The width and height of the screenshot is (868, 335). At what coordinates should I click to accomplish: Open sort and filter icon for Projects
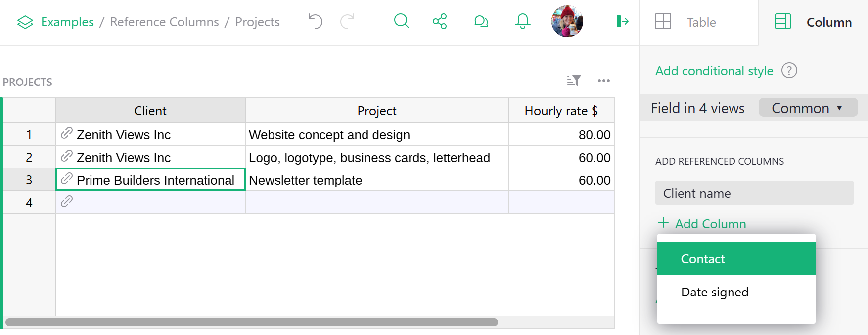tap(574, 81)
